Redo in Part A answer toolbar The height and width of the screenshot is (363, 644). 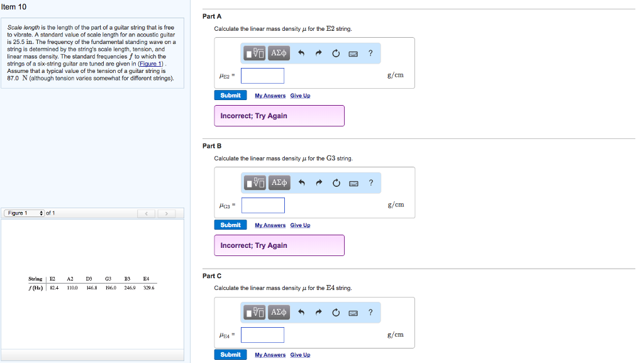(x=318, y=53)
